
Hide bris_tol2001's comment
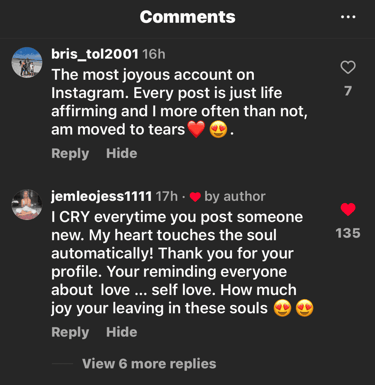tap(122, 153)
